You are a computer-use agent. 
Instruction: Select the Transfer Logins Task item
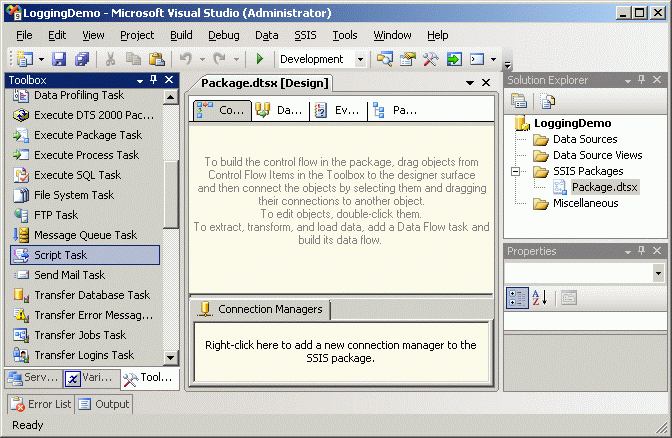coord(86,355)
